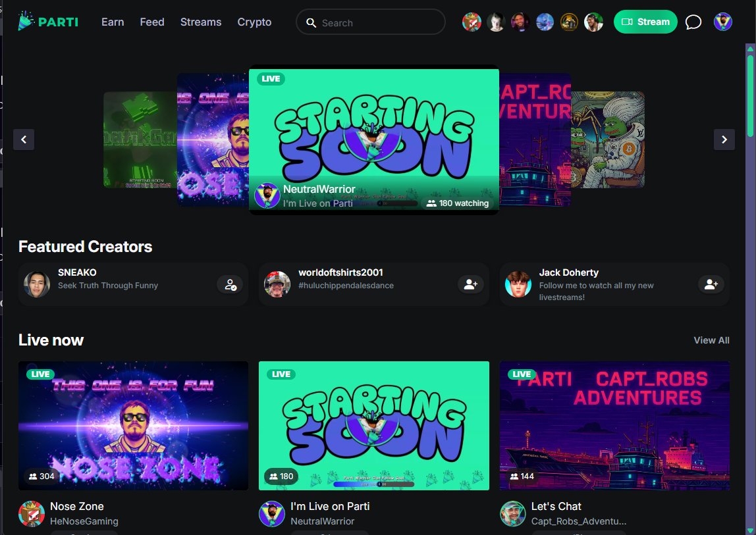
Task: Click the Nose Zone stream title
Action: 76,506
